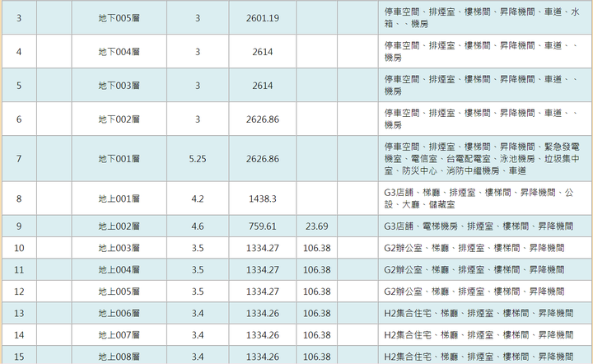Click the 2626.86 area in row 7
The height and width of the screenshot is (364, 593).
point(263,159)
